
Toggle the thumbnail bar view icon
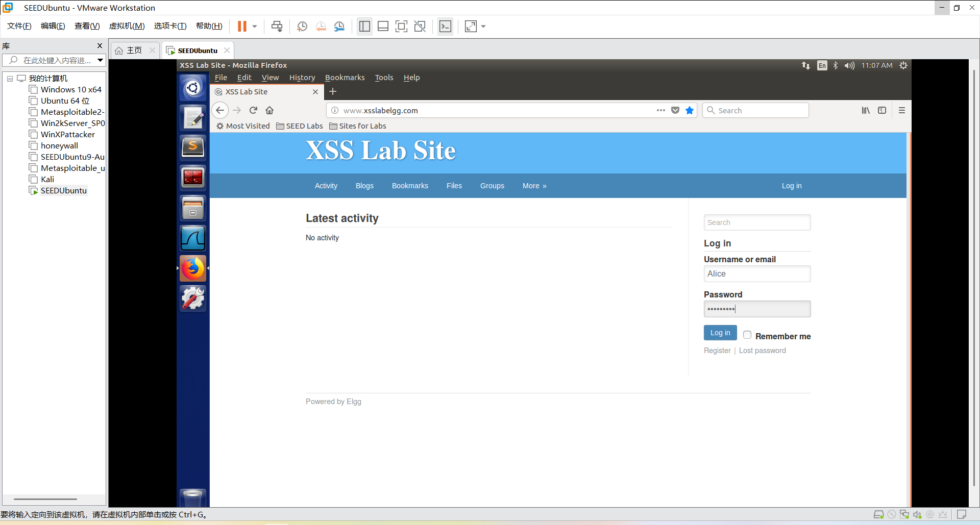click(x=383, y=27)
